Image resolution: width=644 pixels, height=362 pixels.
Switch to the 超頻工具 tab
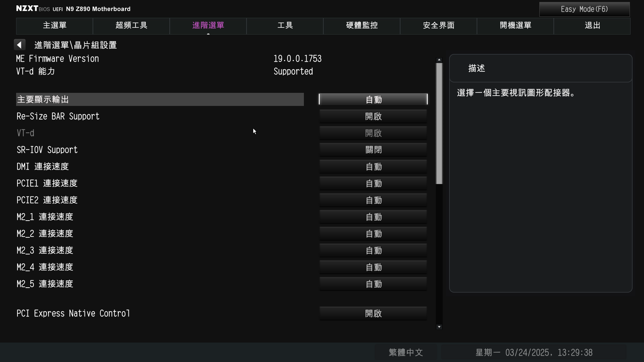[x=131, y=25]
